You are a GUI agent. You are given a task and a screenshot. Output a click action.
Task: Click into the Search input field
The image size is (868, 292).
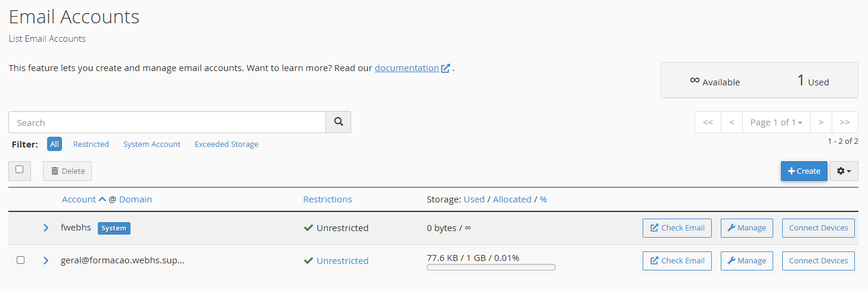[x=167, y=122]
